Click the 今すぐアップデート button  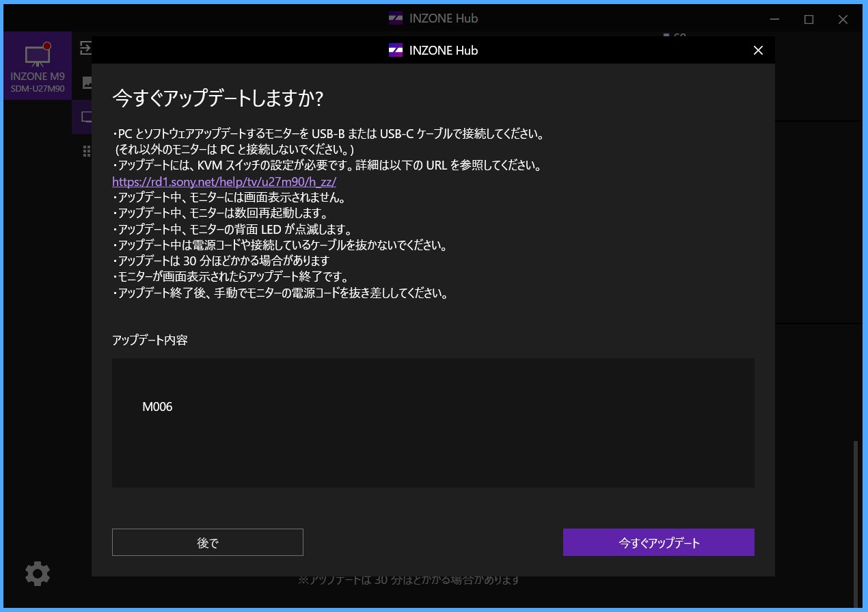pyautogui.click(x=658, y=542)
